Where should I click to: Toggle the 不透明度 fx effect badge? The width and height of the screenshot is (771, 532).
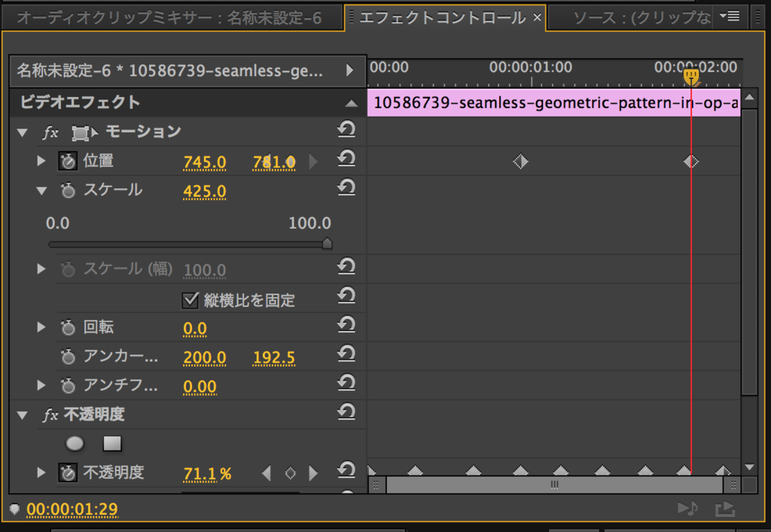click(x=50, y=415)
